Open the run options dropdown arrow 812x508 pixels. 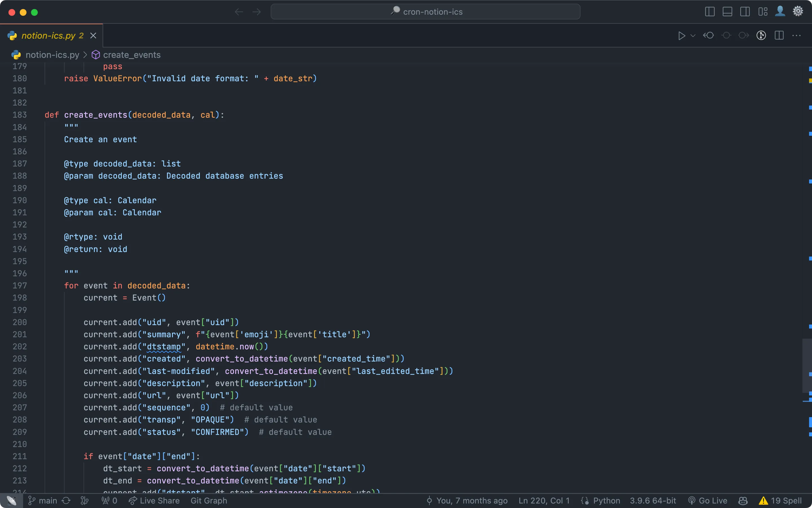693,36
